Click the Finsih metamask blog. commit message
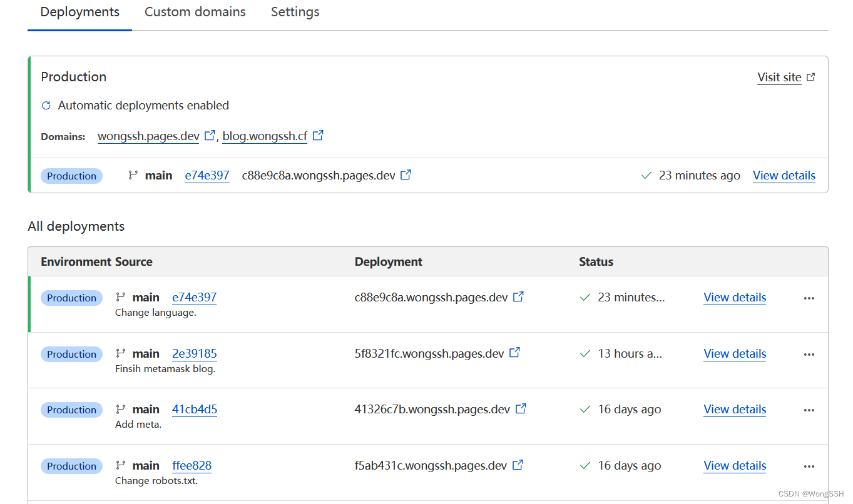The height and width of the screenshot is (504, 853). [x=165, y=369]
